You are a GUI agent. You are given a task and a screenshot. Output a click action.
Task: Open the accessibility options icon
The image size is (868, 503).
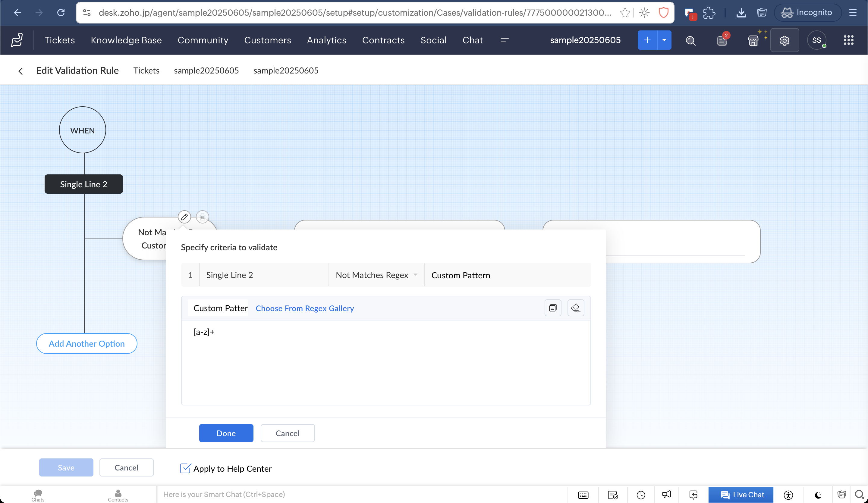(x=788, y=495)
